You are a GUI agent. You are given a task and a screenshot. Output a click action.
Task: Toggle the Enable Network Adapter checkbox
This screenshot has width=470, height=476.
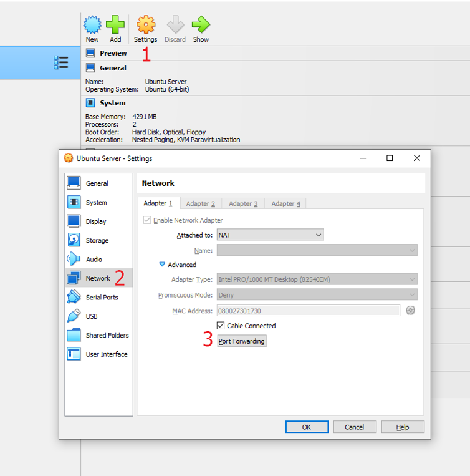click(x=147, y=220)
